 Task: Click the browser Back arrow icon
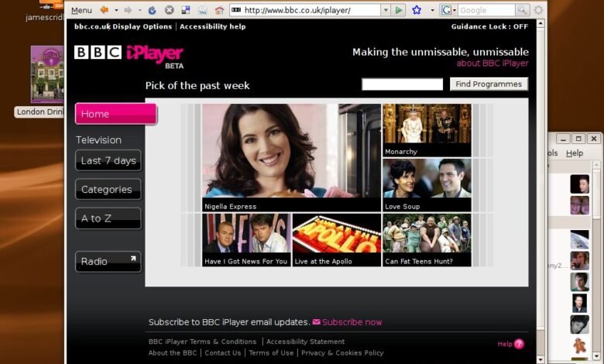[x=104, y=10]
